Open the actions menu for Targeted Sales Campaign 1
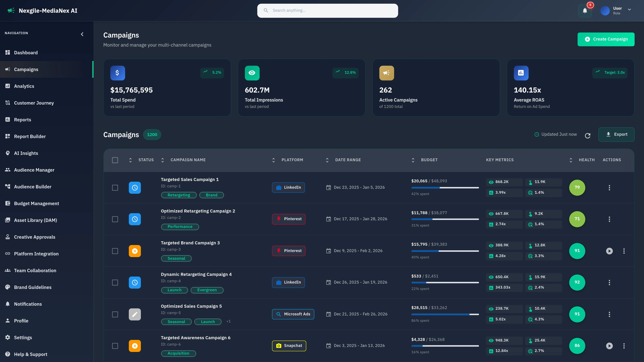This screenshot has height=362, width=644. (609, 187)
